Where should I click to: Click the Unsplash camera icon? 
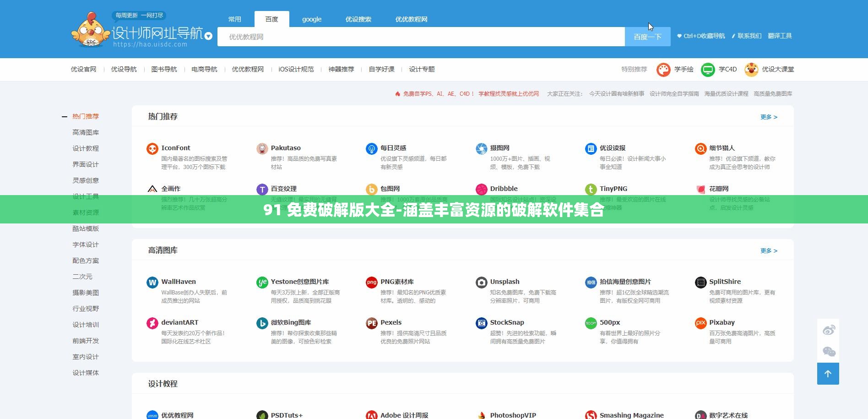(x=481, y=282)
